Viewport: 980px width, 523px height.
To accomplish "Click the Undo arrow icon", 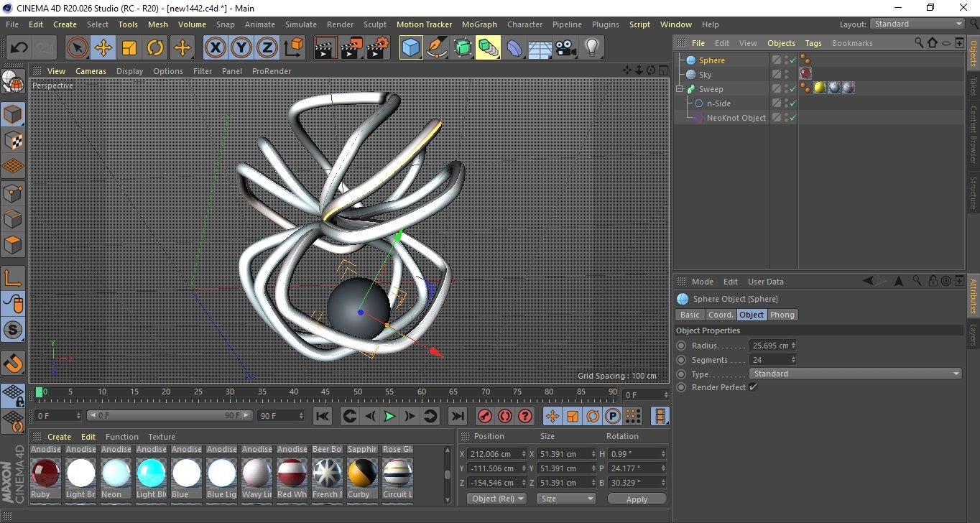I will pyautogui.click(x=19, y=48).
